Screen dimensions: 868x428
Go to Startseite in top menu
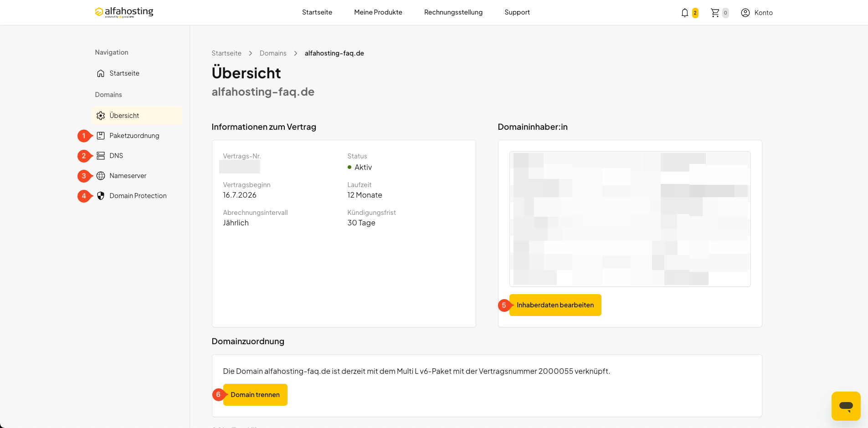coord(317,12)
